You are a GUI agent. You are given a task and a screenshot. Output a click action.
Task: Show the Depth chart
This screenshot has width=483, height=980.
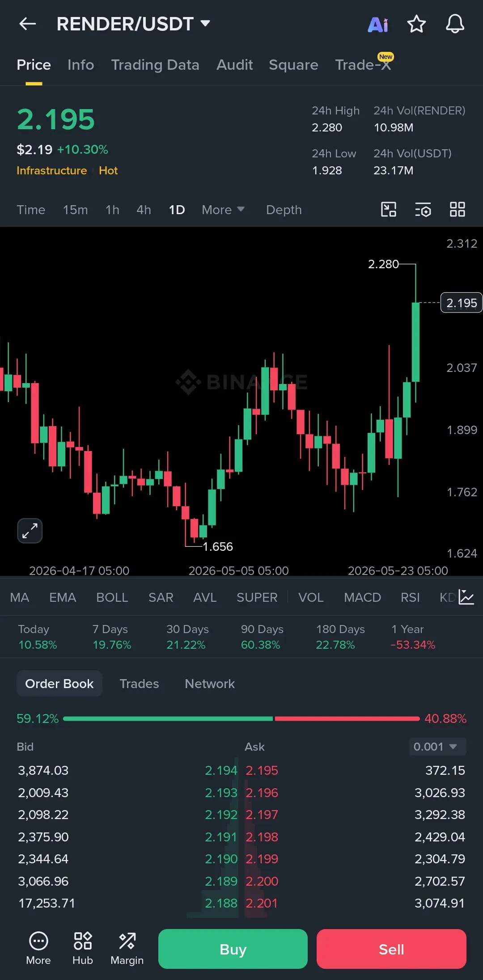tap(284, 210)
